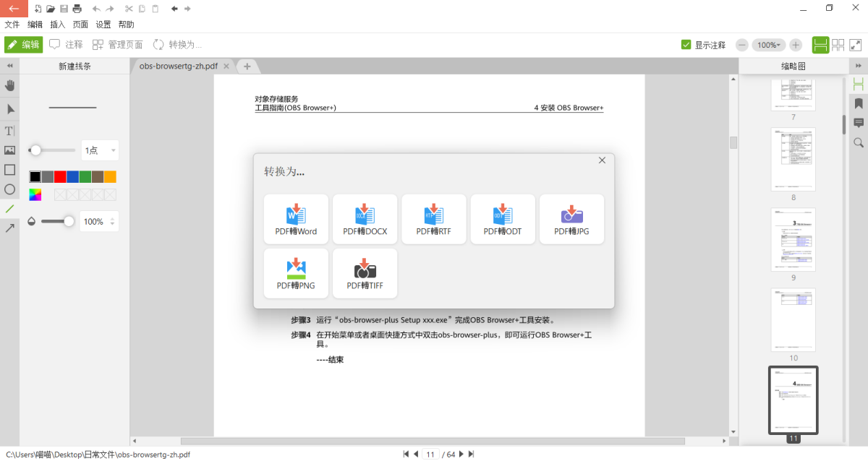Choose PDF转Word in the conversion dialog
The width and height of the screenshot is (868, 461).
click(x=296, y=219)
